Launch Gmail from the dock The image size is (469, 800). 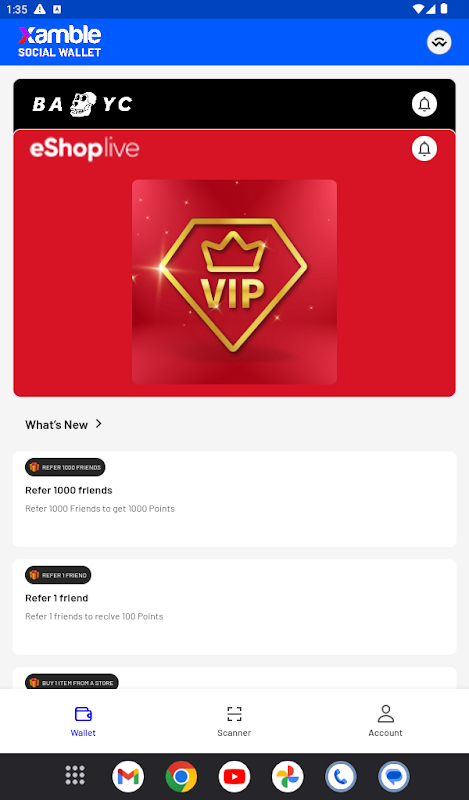point(128,776)
